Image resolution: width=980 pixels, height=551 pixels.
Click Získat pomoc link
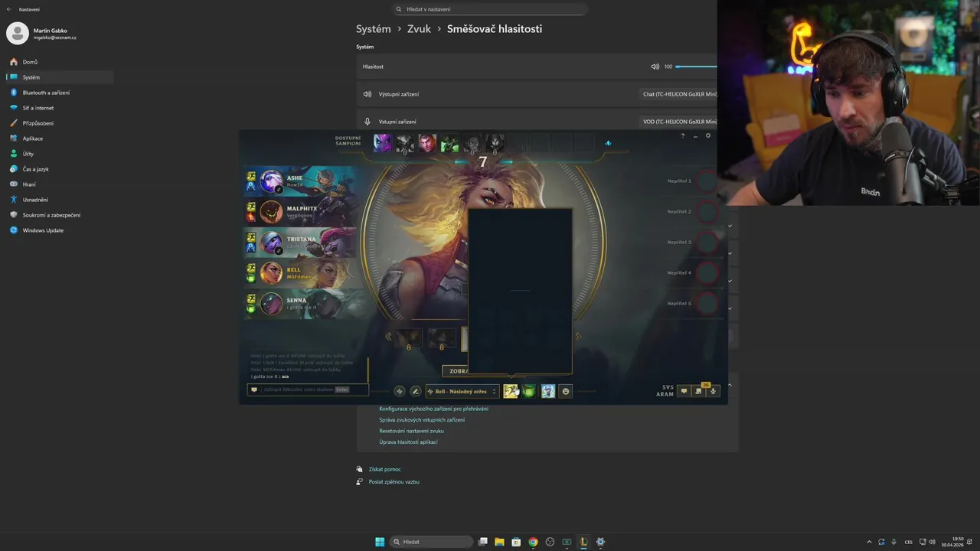click(x=384, y=469)
